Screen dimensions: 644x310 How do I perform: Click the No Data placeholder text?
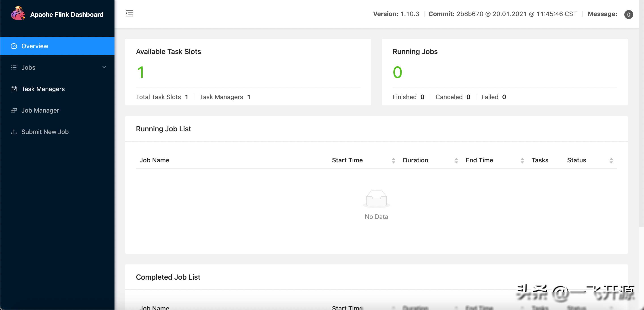click(376, 217)
